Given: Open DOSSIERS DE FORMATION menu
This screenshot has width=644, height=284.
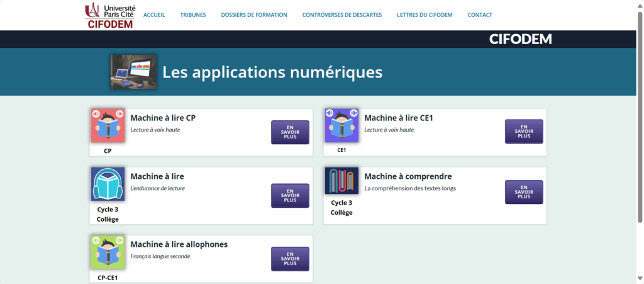Looking at the screenshot, I should pyautogui.click(x=254, y=15).
